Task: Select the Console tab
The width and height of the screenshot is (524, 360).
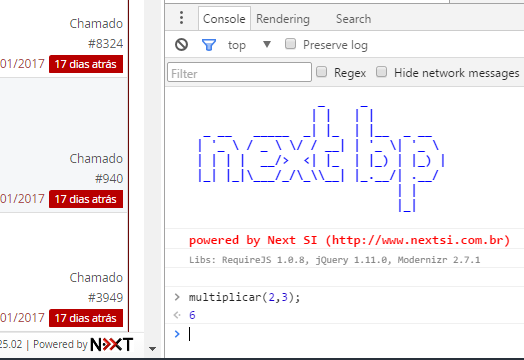Action: tap(224, 19)
